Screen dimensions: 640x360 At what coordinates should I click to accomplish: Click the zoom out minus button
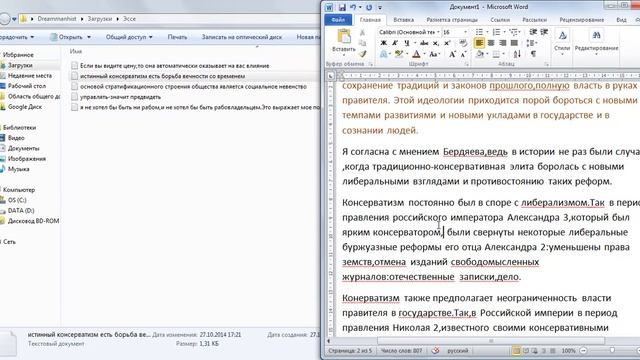[x=583, y=351]
